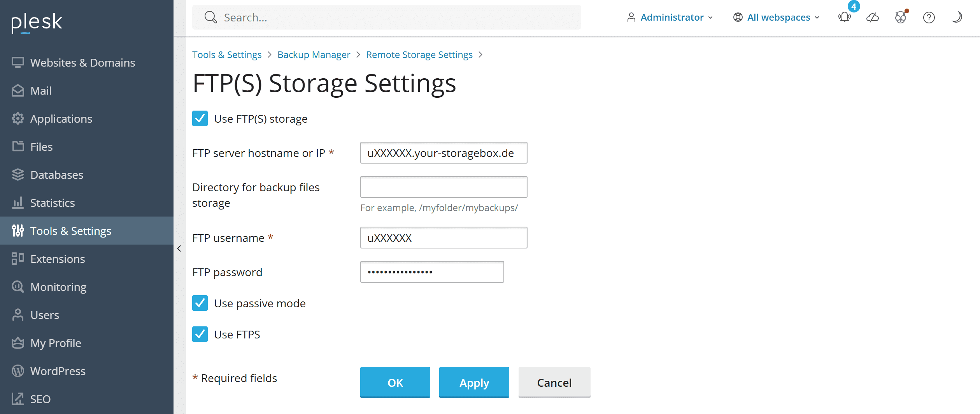
Task: Open the Plesk Advisor icon
Action: 901,18
